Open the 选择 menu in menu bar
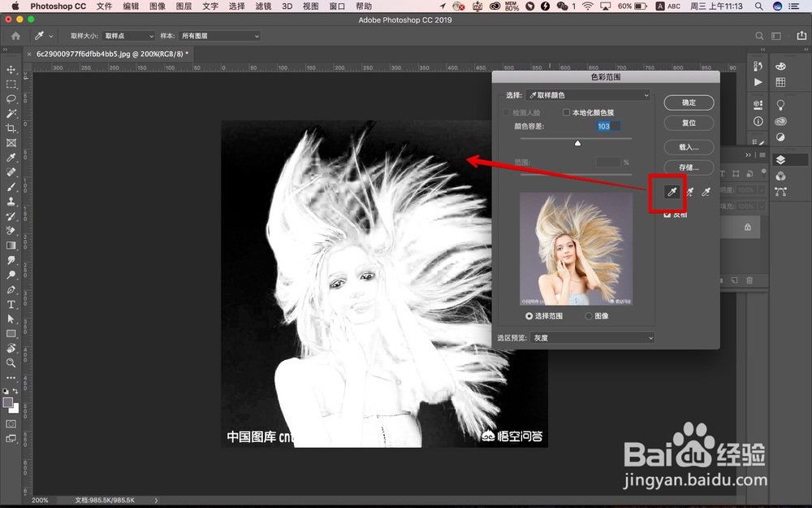 tap(236, 7)
